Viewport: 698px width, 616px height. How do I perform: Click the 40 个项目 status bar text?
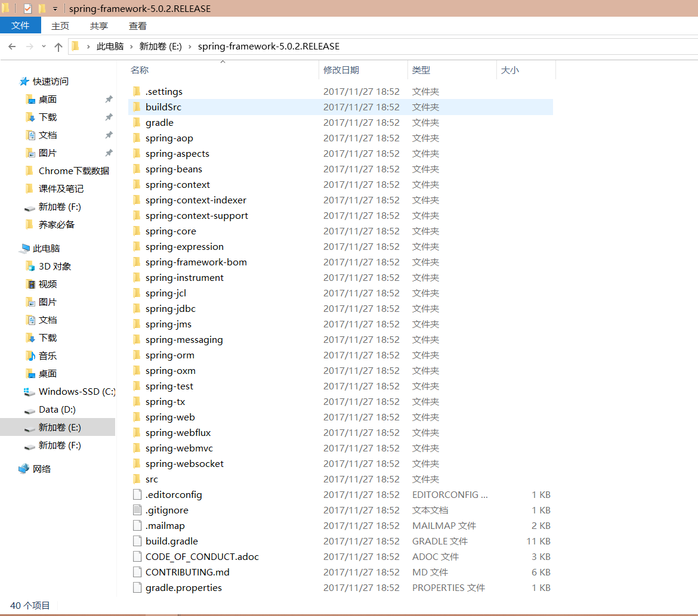[x=30, y=606]
